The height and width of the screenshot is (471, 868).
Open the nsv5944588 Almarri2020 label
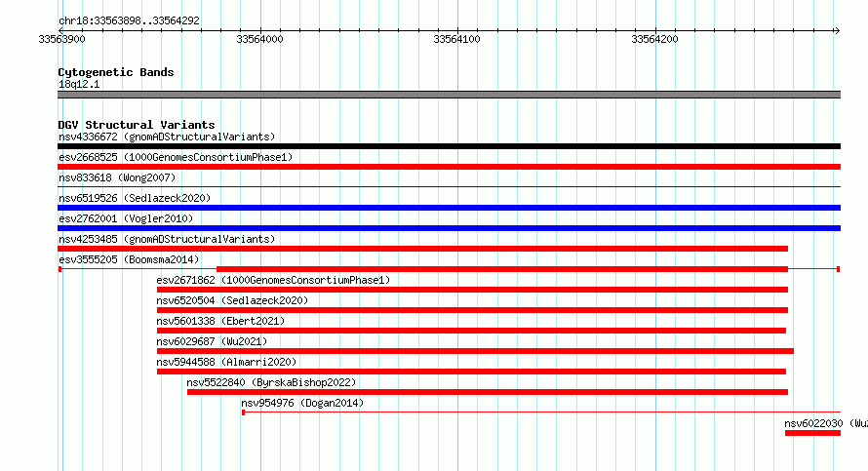coord(226,362)
